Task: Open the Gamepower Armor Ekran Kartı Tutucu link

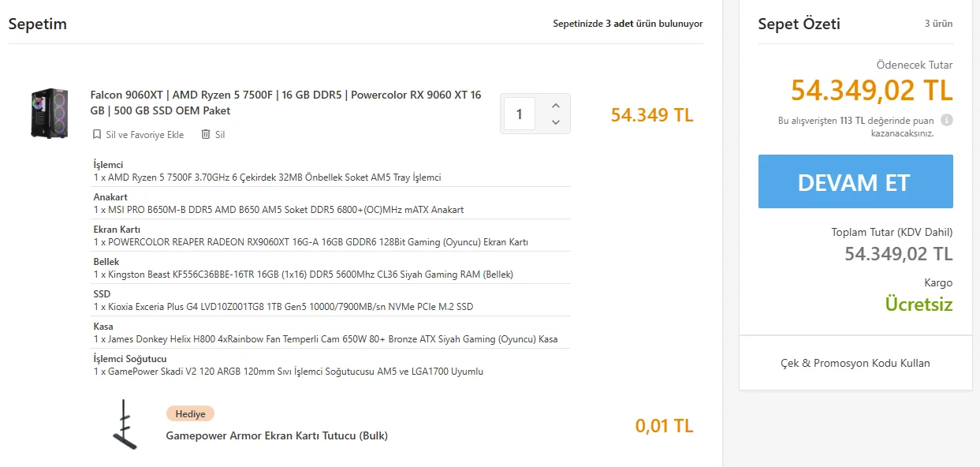Action: (x=277, y=435)
